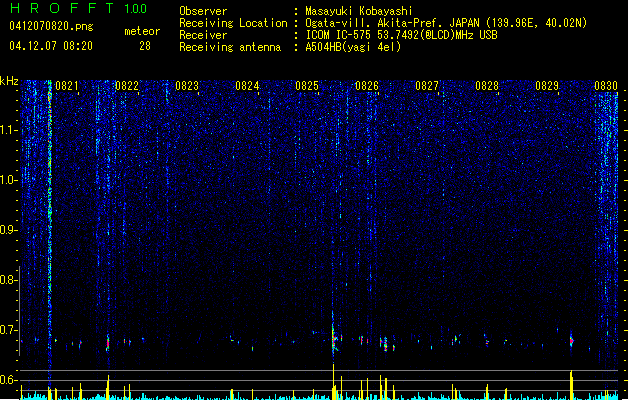The width and height of the screenshot is (629, 400).
Task: Select the receiver ICOM IC-575 line
Action: click(x=402, y=35)
